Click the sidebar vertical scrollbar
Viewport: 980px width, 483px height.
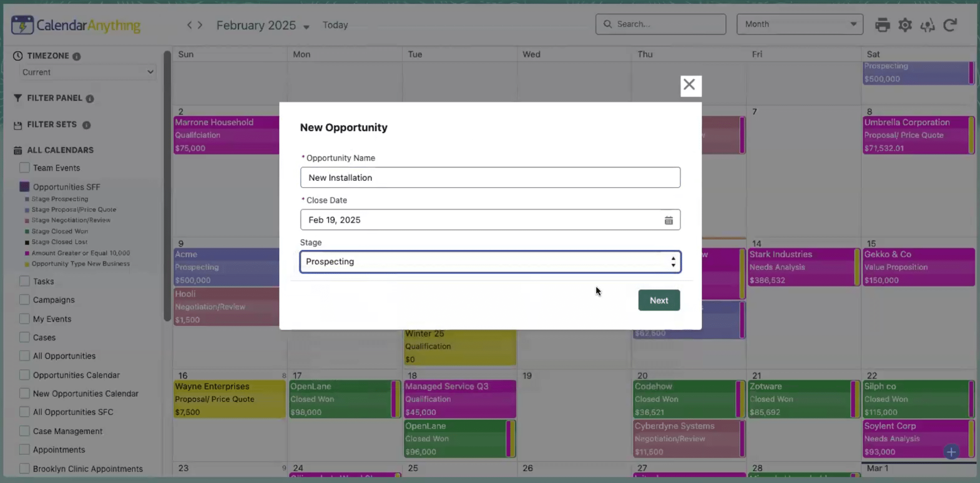tap(167, 186)
